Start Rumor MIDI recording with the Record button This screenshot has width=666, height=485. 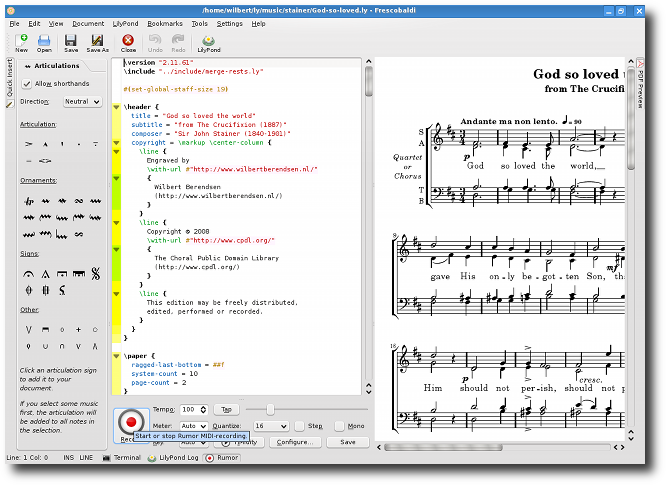point(131,422)
